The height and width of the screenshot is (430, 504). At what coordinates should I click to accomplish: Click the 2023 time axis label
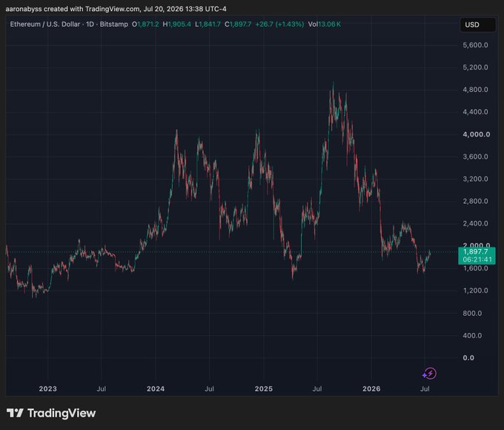[x=47, y=388]
